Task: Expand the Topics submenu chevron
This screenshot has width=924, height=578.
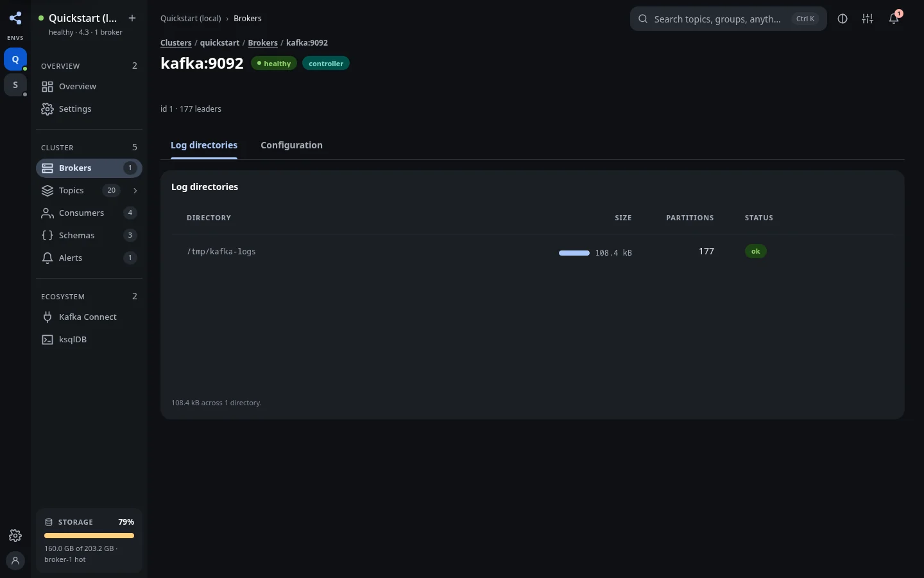Action: click(135, 191)
